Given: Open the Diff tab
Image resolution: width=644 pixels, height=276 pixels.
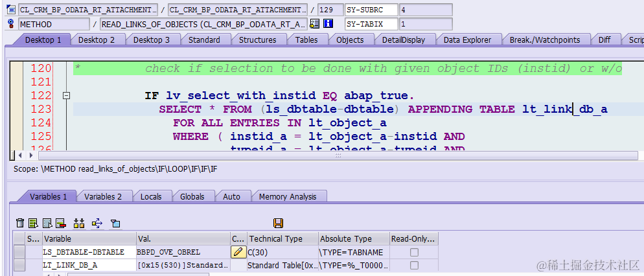Looking at the screenshot, I should click(604, 40).
